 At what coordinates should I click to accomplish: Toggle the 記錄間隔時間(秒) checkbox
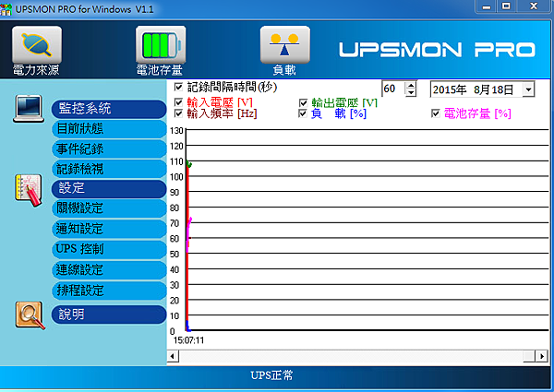coord(178,87)
